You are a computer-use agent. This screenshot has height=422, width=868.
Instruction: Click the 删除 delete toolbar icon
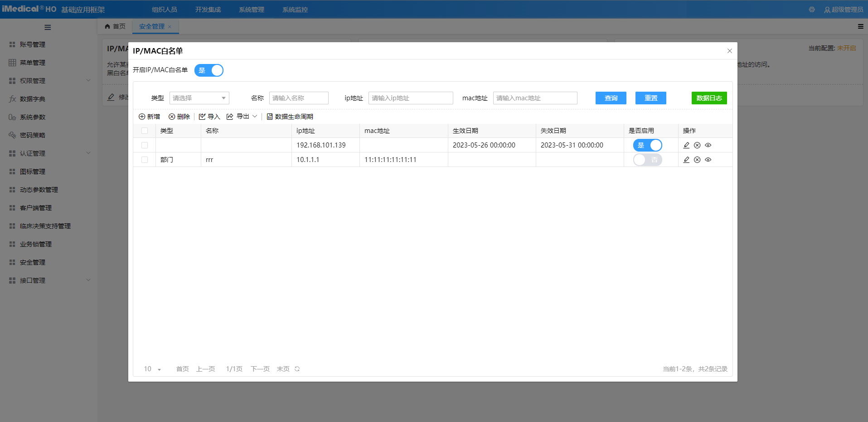point(172,117)
